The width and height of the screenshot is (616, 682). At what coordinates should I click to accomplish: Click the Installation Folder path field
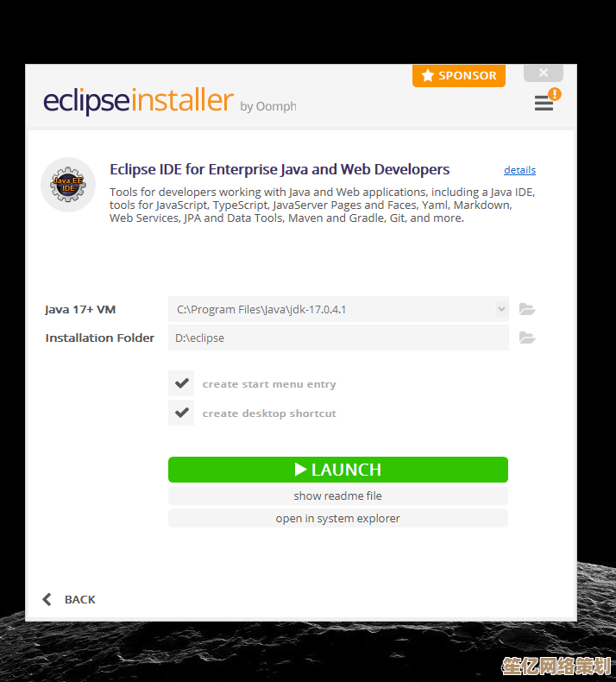[338, 338]
